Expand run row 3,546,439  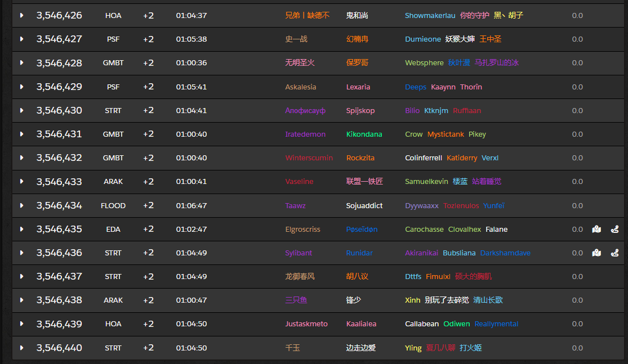click(x=21, y=324)
